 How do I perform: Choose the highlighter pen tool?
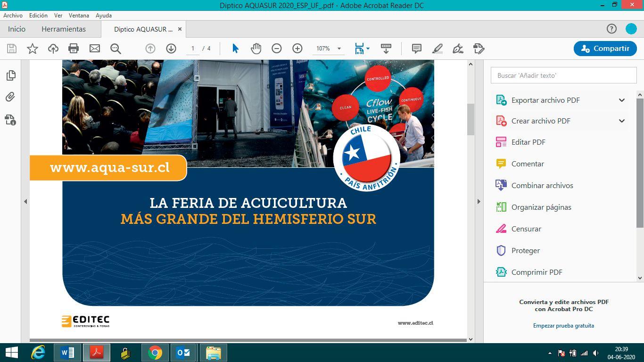click(x=438, y=49)
